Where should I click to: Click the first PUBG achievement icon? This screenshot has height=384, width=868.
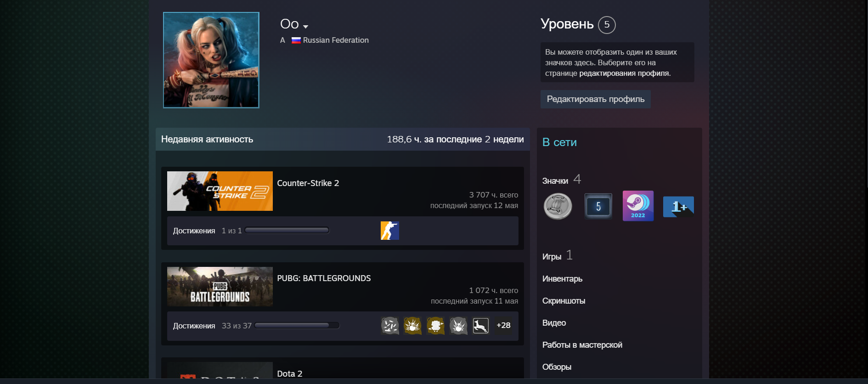390,326
